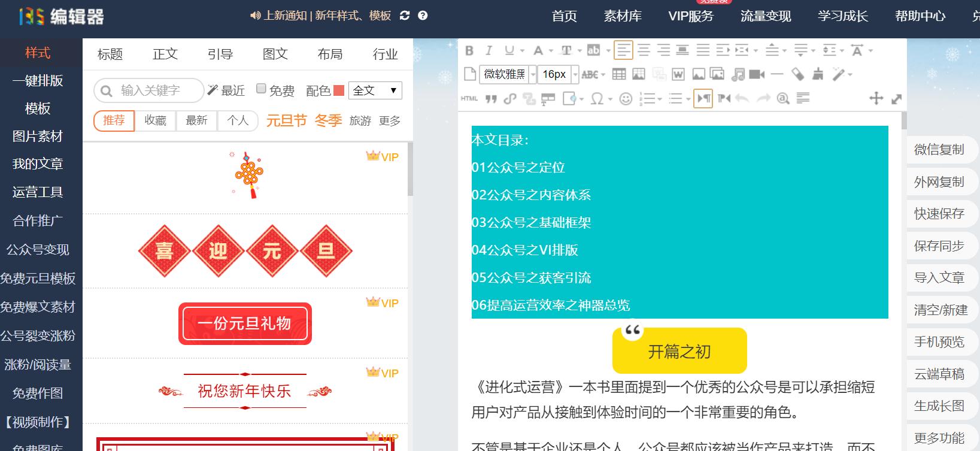This screenshot has width=980, height=451.
Task: Expand the line spacing dropdown
Action: (x=842, y=51)
